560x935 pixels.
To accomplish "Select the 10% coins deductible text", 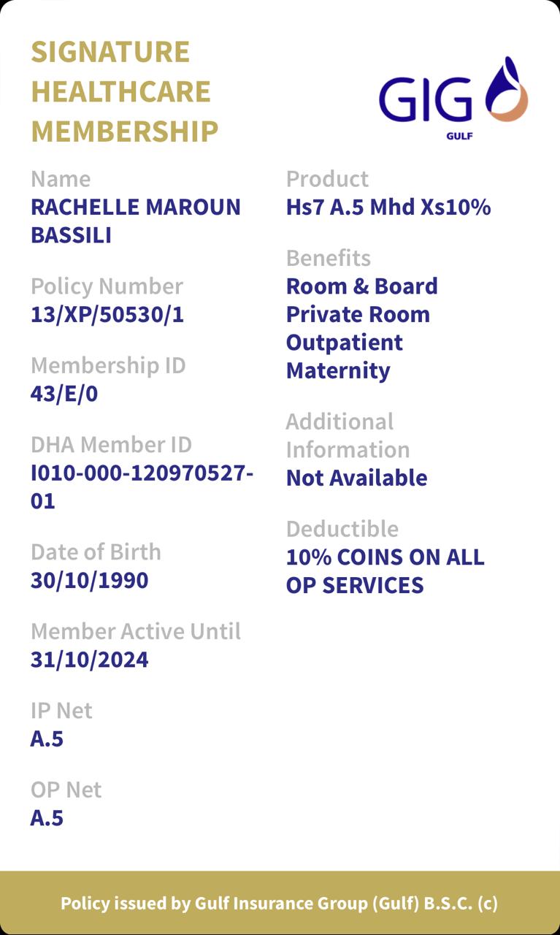I will pos(385,571).
